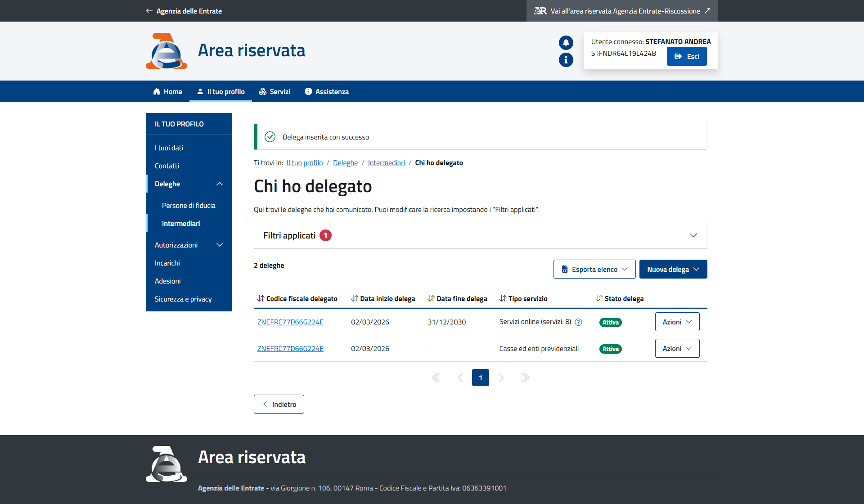Sort by Codice fiscale delegato column
This screenshot has width=864, height=504.
click(297, 299)
